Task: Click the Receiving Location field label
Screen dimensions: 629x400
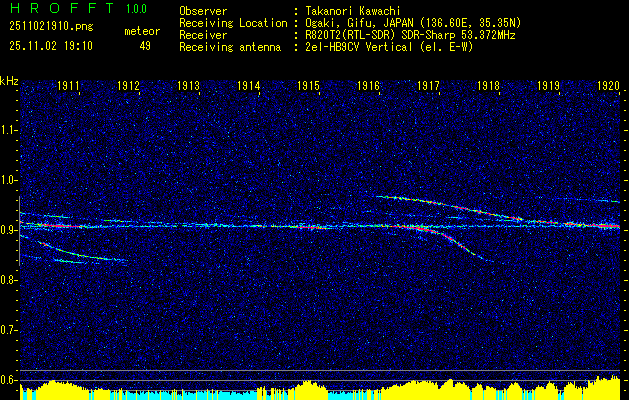Action: point(232,23)
